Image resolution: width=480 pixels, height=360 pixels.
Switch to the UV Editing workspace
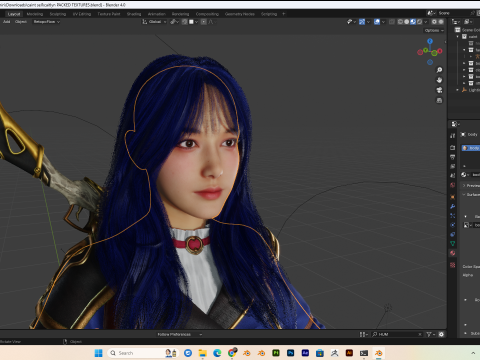82,14
